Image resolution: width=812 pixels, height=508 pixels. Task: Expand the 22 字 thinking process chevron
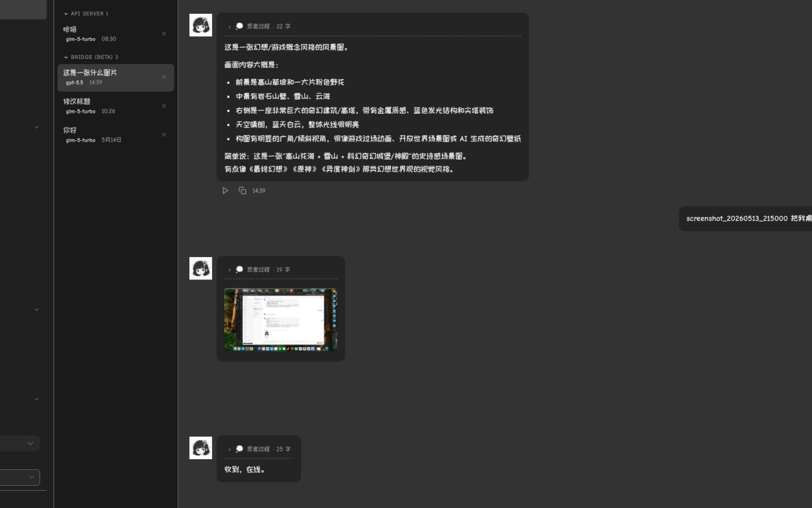coord(229,27)
